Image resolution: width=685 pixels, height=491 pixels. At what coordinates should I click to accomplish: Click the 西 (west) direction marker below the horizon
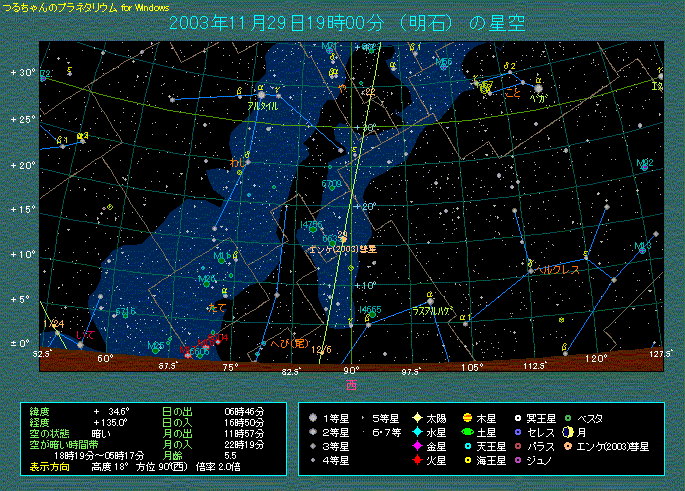[x=350, y=383]
